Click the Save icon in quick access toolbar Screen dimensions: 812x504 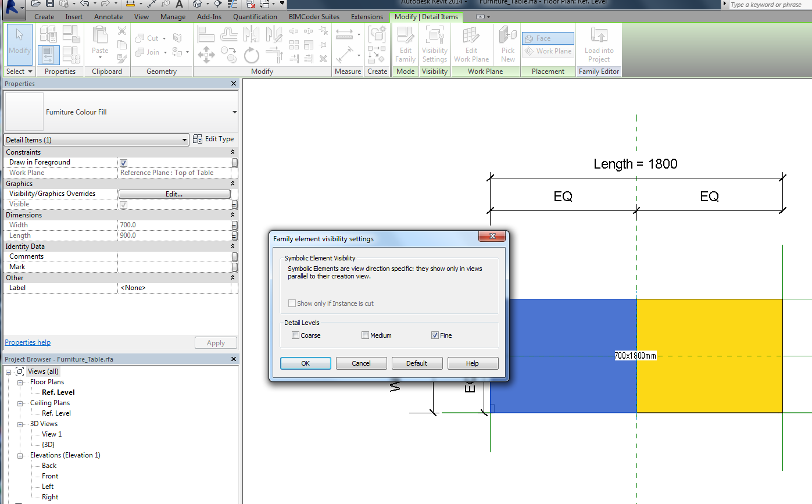coord(50,4)
